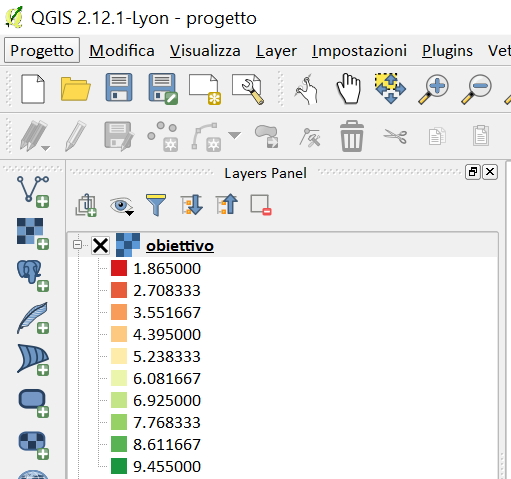Click Layers Panel title bar
The width and height of the screenshot is (511, 479).
pos(265,173)
